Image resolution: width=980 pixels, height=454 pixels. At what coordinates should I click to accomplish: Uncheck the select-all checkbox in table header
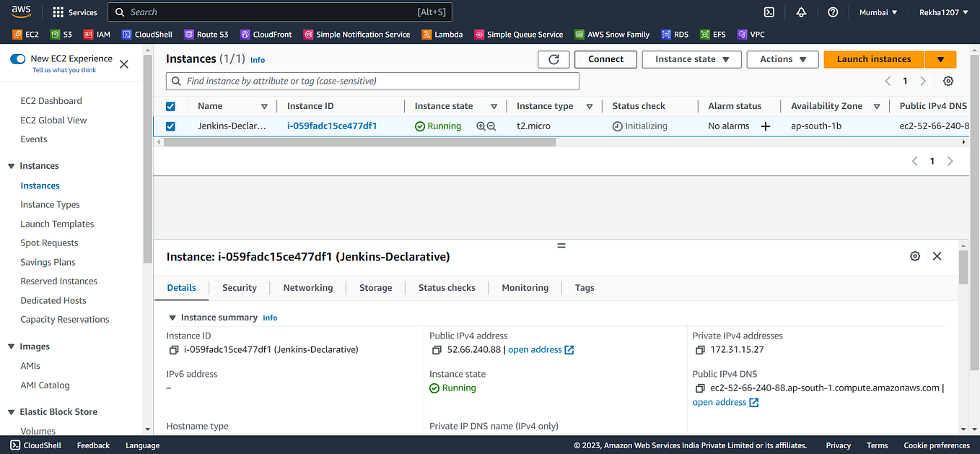point(171,105)
